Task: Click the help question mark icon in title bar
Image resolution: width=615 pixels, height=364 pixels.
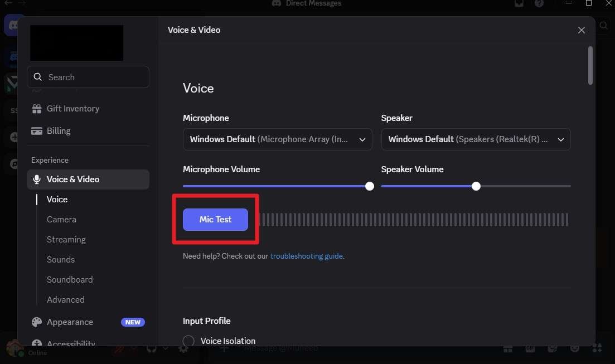Action: coord(539,3)
